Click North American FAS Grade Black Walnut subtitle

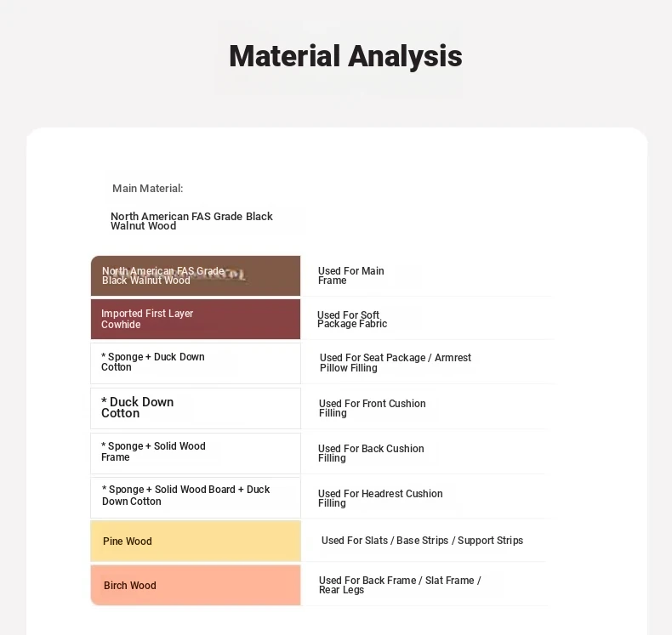[x=191, y=221]
